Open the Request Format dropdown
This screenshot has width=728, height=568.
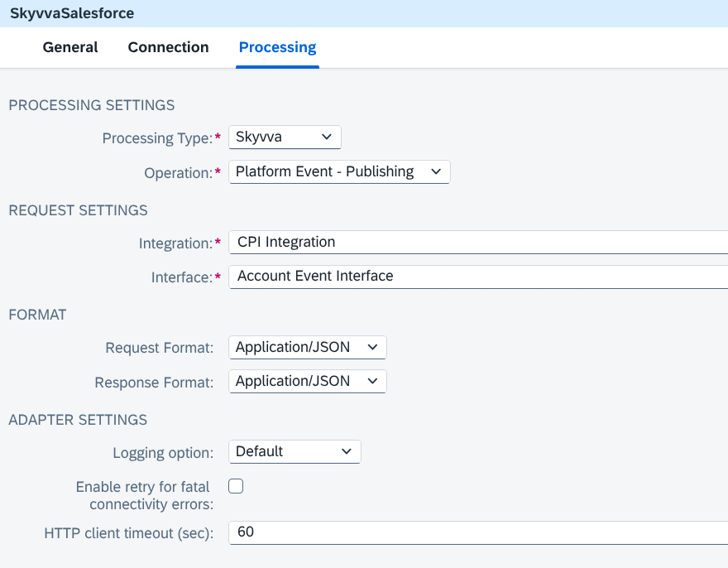click(x=308, y=347)
